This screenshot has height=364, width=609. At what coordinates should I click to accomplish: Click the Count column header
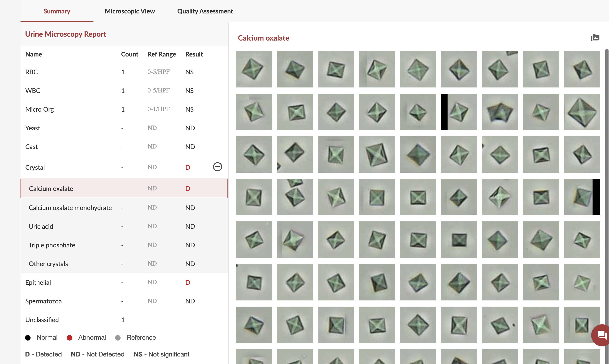coord(129,54)
